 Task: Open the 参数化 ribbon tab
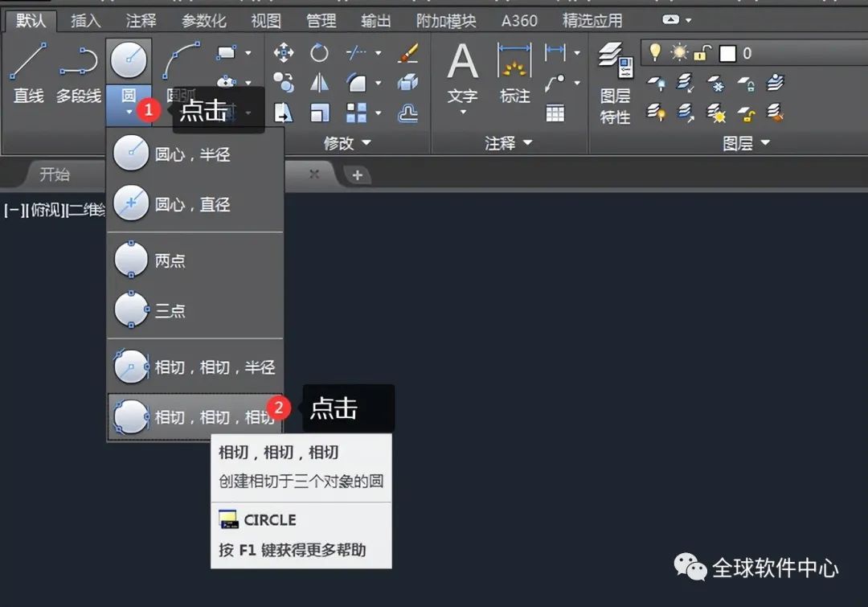[203, 20]
